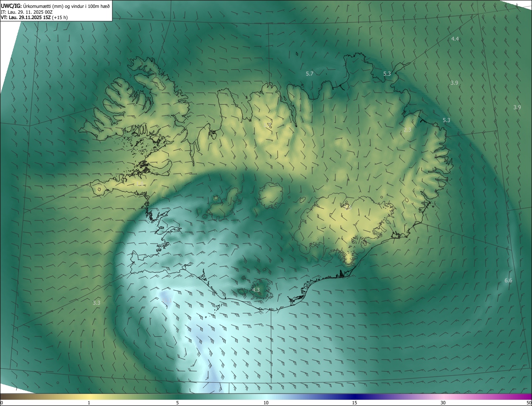Click the 0 tick label on the colour scale

click(x=2, y=403)
